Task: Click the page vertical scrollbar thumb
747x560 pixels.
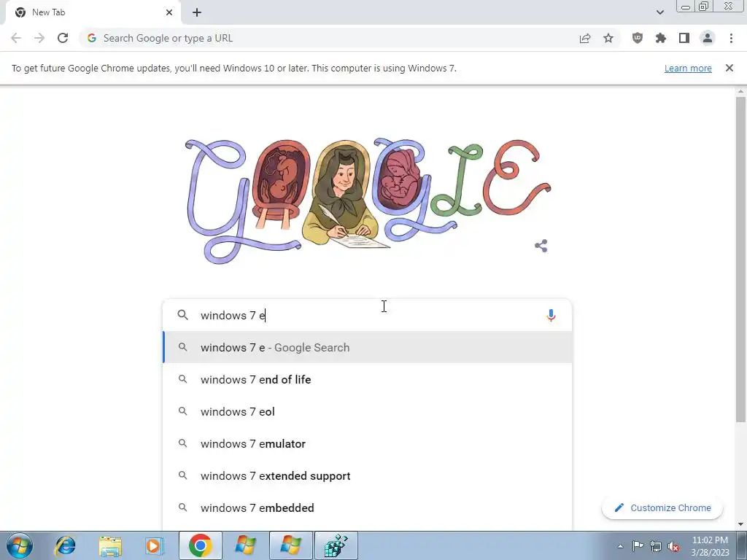Action: click(x=740, y=259)
